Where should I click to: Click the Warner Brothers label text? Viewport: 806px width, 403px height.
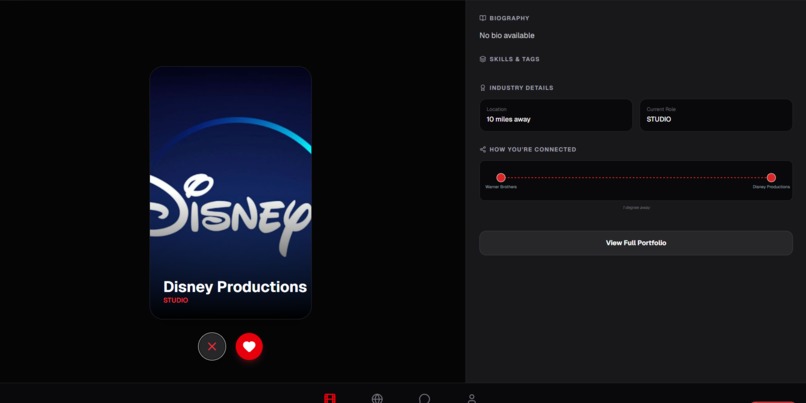[x=501, y=187]
